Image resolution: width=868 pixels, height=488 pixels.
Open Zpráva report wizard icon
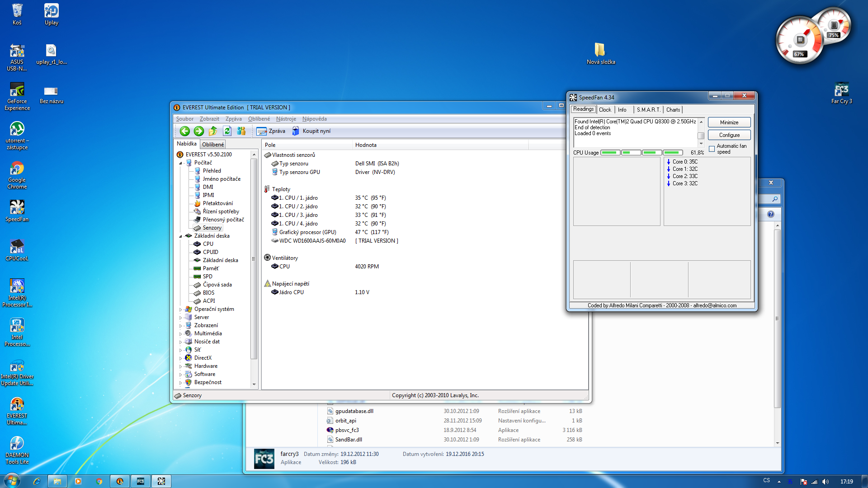pyautogui.click(x=261, y=131)
